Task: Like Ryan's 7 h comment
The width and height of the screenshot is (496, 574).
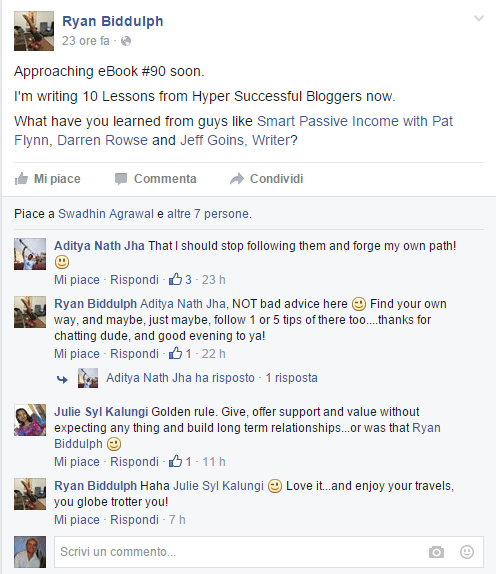Action: tap(77, 520)
